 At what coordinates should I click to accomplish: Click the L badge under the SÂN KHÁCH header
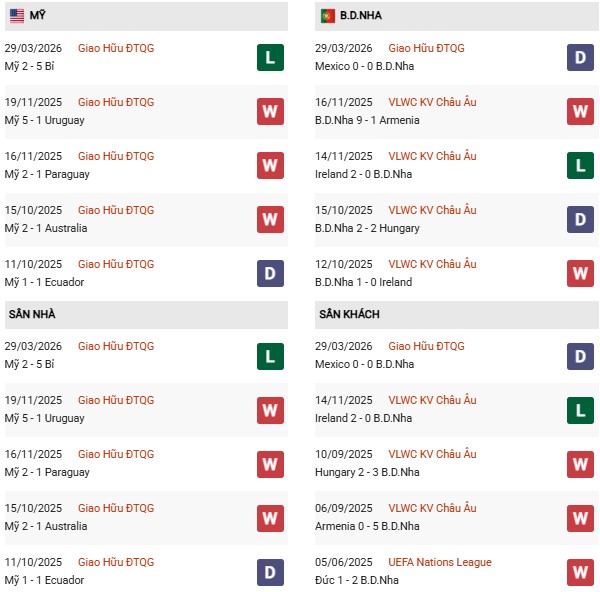tap(580, 409)
